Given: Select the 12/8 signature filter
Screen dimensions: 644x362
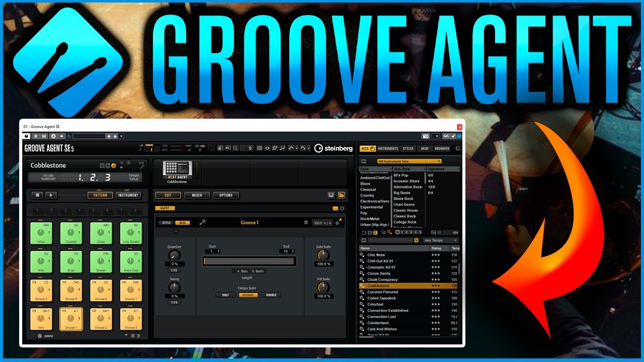Looking at the screenshot, I should click(x=431, y=187).
